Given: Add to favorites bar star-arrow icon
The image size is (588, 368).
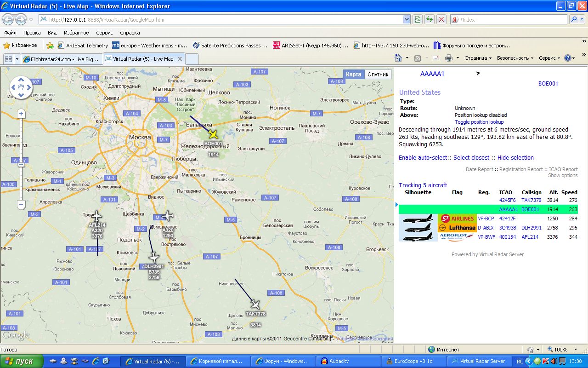Looking at the screenshot, I should pyautogui.click(x=50, y=46).
